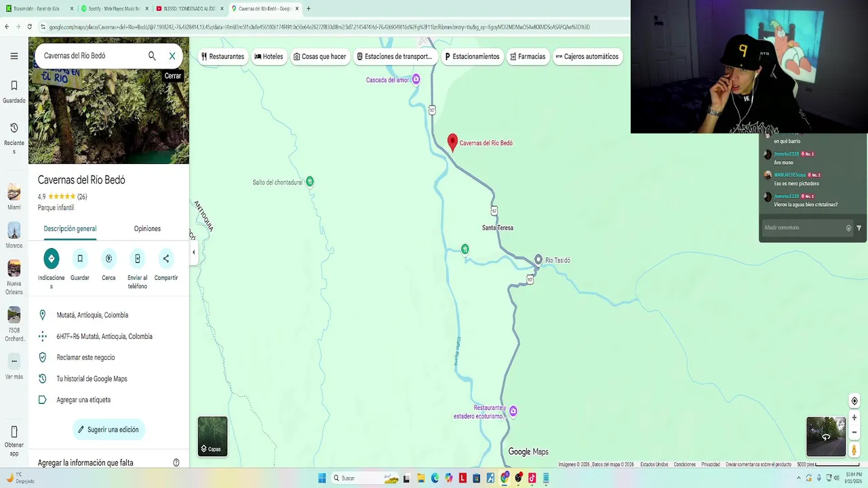Open the Google Maps hamburger menu

(x=14, y=56)
